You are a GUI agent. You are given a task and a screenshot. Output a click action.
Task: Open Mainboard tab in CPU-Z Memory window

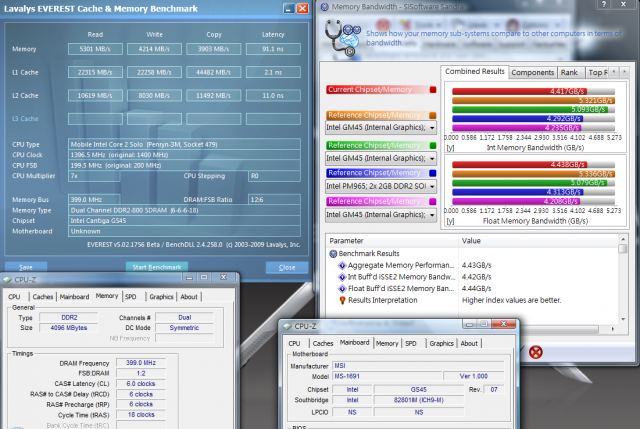pos(74,297)
